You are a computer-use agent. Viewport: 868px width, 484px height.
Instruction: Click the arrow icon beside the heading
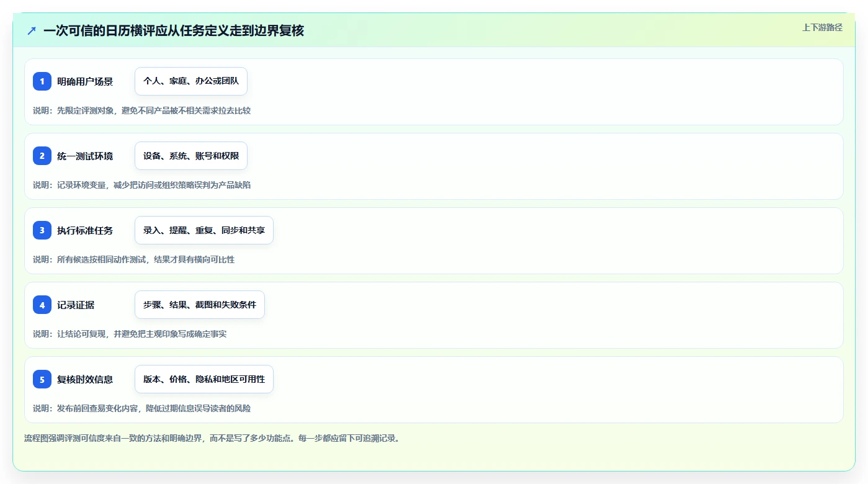point(32,30)
